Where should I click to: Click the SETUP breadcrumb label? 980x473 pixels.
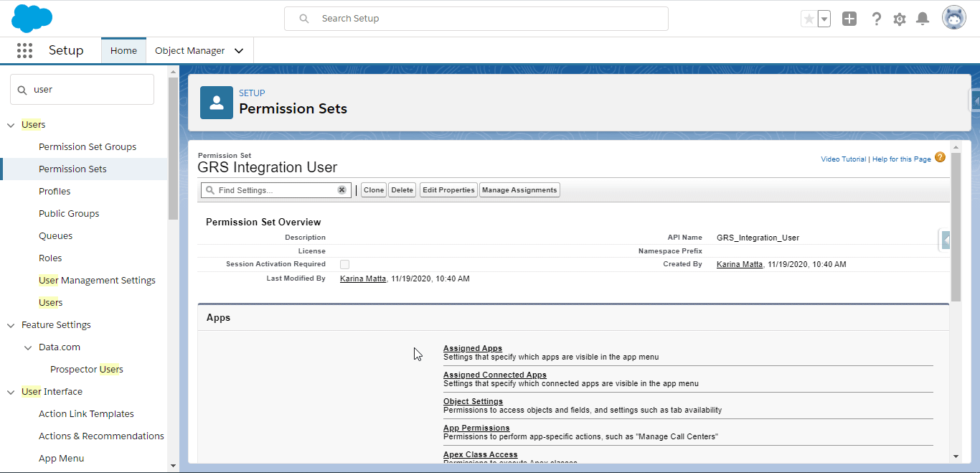[252, 93]
